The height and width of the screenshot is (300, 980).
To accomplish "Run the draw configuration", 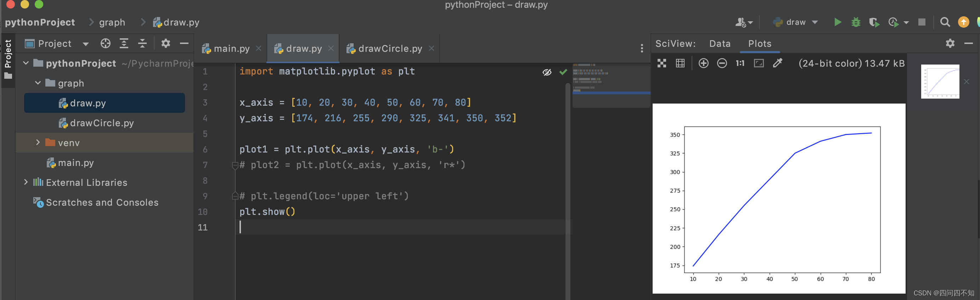I will [x=837, y=22].
